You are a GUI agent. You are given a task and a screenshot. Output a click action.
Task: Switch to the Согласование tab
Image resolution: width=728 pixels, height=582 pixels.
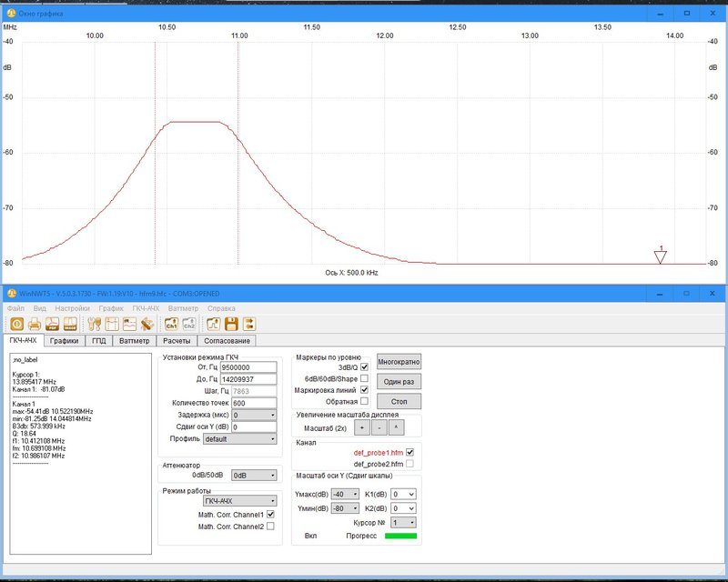[227, 341]
